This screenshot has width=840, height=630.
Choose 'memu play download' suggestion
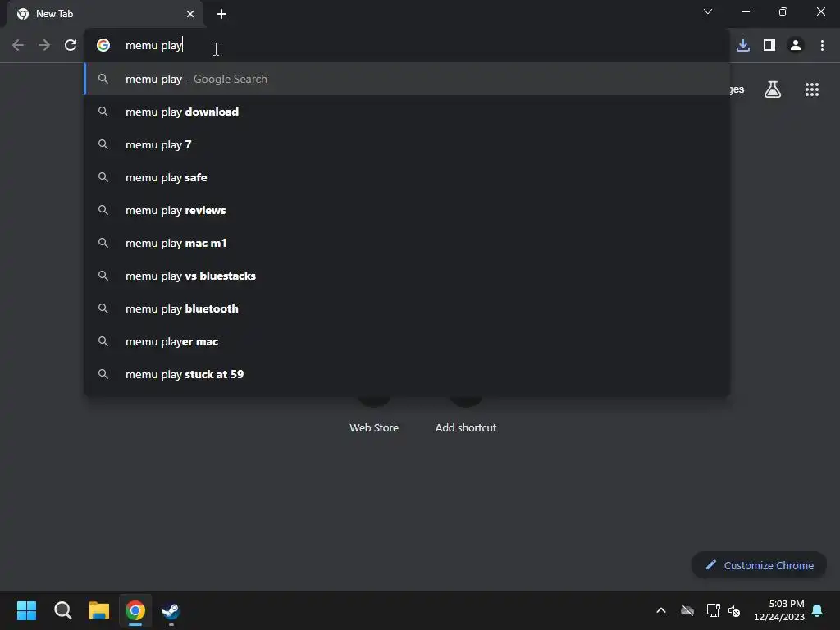click(x=407, y=112)
